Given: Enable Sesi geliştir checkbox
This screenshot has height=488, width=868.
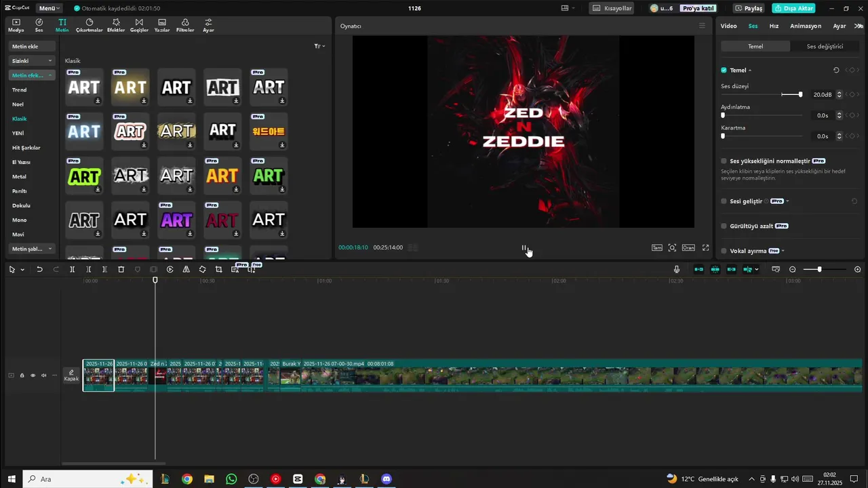Looking at the screenshot, I should [724, 201].
